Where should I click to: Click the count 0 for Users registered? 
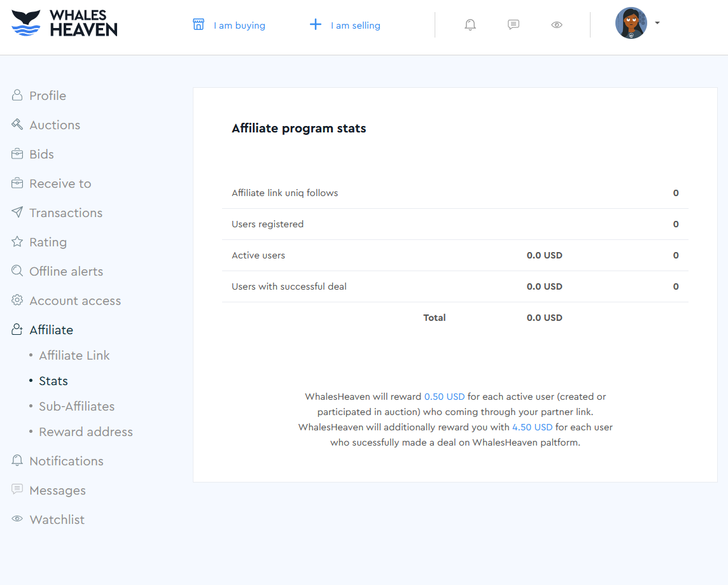coord(676,224)
